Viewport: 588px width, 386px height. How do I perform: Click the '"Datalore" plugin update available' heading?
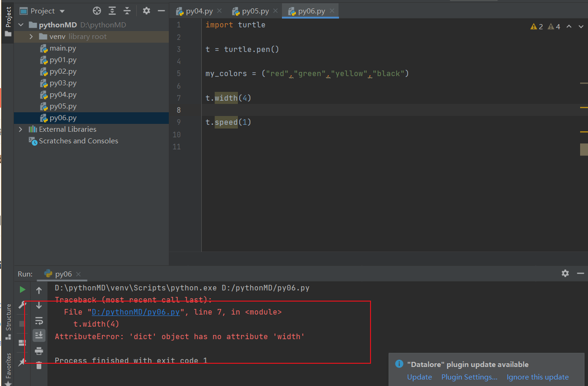(x=468, y=364)
